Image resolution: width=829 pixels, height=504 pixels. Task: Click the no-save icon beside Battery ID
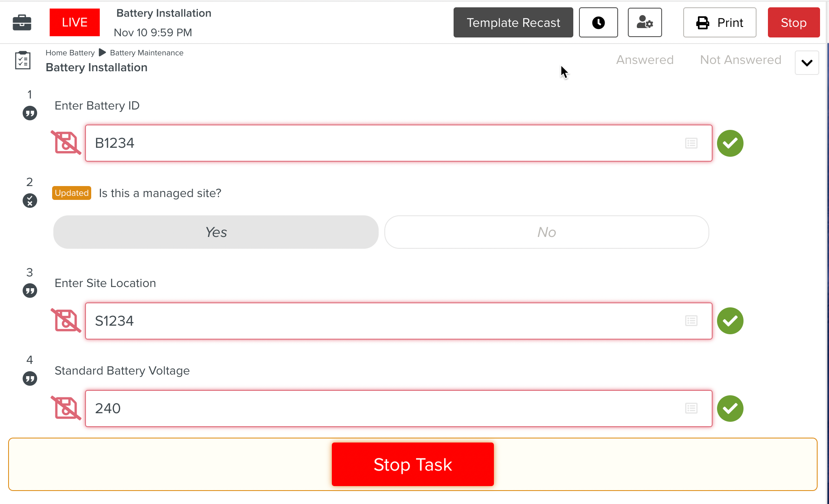[66, 143]
